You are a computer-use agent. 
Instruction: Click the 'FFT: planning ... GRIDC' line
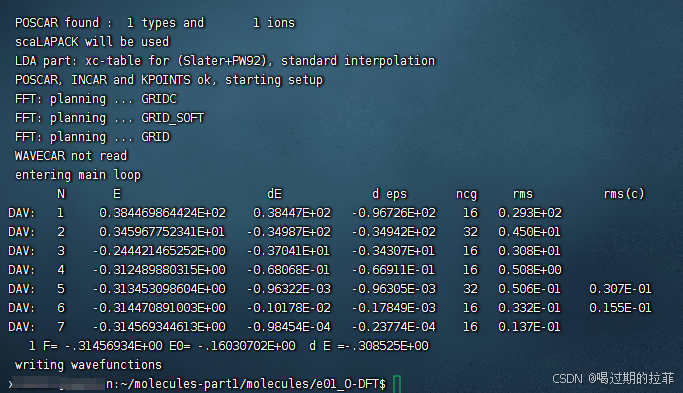point(96,99)
